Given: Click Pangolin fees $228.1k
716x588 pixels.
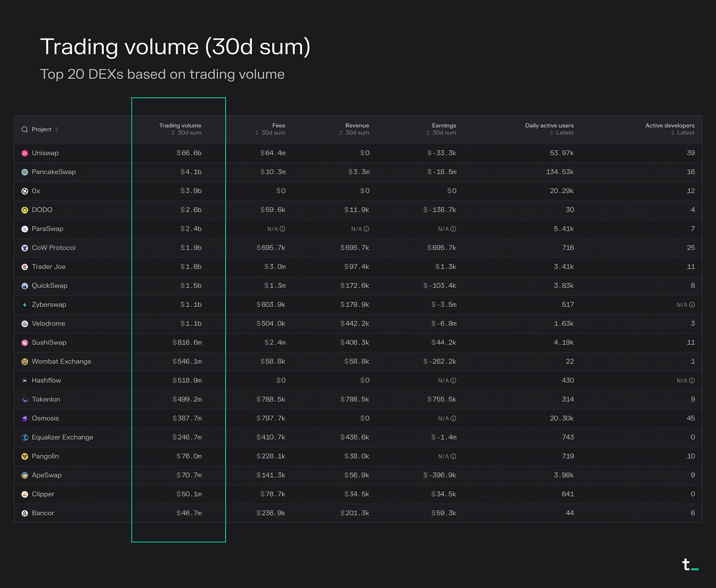Looking at the screenshot, I should pyautogui.click(x=271, y=456).
